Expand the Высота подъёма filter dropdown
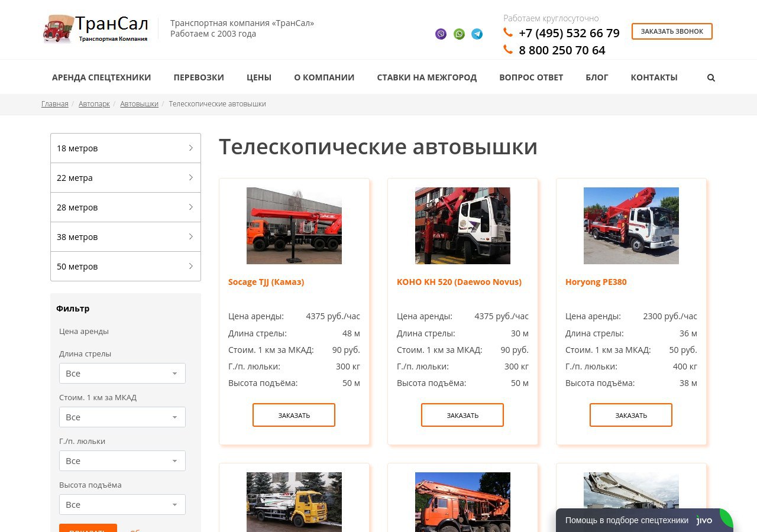This screenshot has height=532, width=757. (x=122, y=505)
